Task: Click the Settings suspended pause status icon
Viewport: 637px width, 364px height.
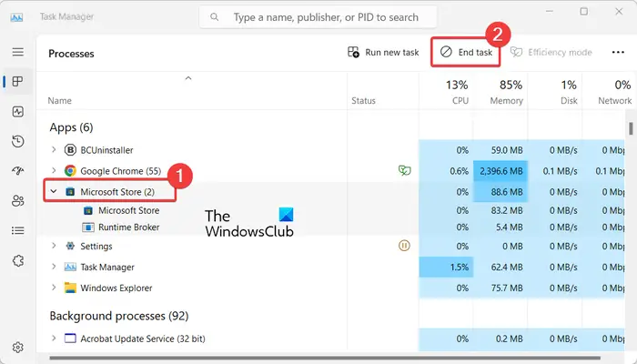Action: coord(404,246)
